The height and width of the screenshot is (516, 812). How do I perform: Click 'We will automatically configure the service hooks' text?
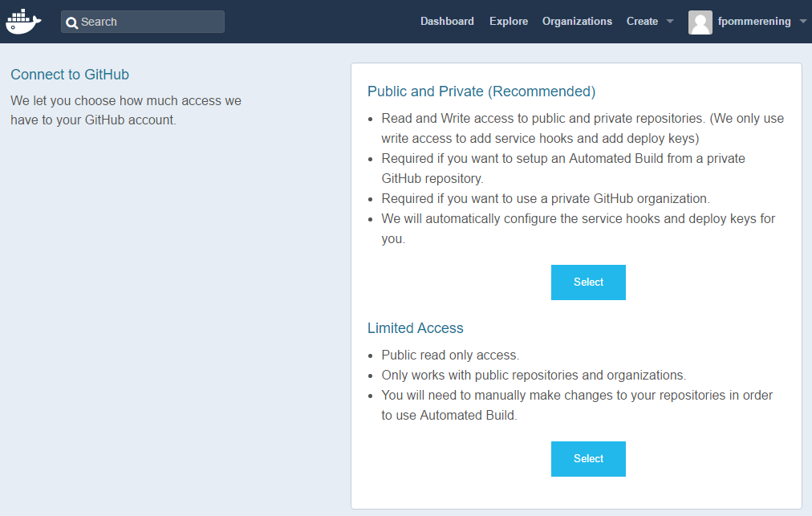(x=578, y=229)
